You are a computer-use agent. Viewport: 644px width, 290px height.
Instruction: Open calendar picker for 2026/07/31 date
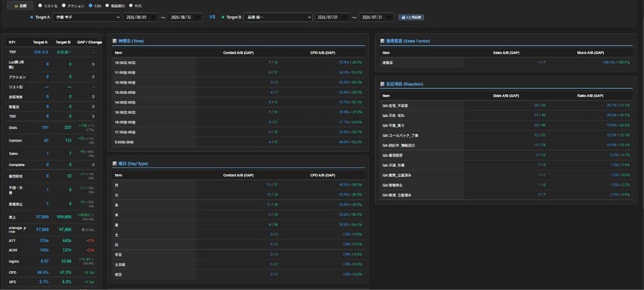tap(389, 17)
